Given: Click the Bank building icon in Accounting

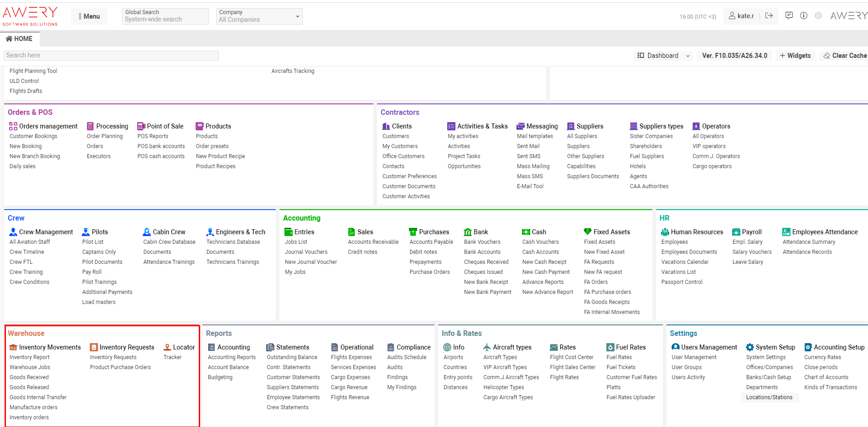Looking at the screenshot, I should pos(468,232).
